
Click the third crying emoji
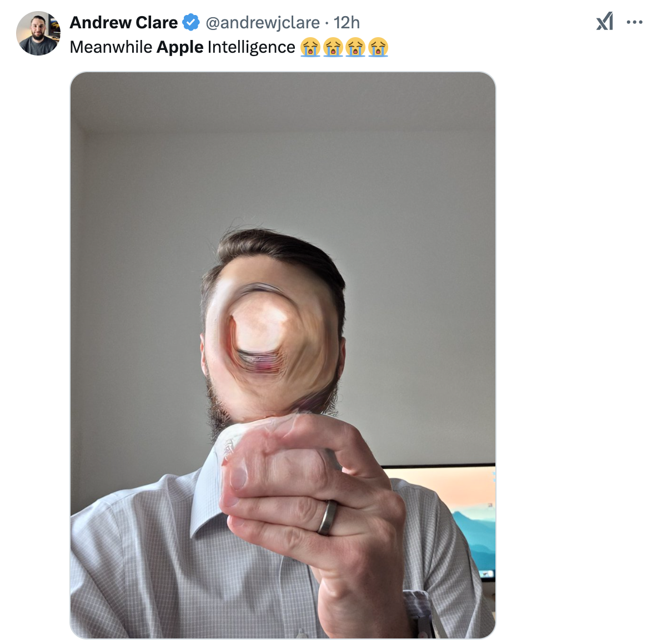(355, 47)
